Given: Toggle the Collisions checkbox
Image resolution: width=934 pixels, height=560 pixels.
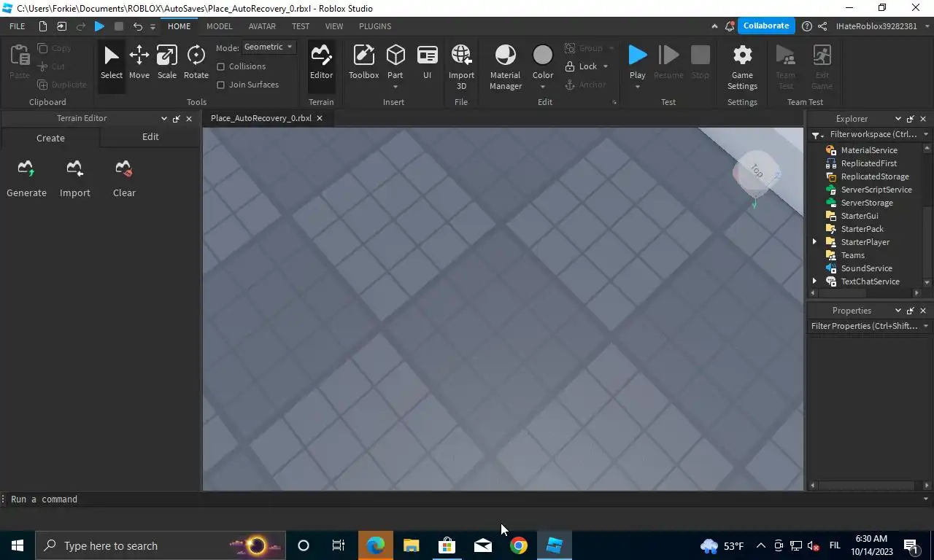Looking at the screenshot, I should (x=220, y=66).
